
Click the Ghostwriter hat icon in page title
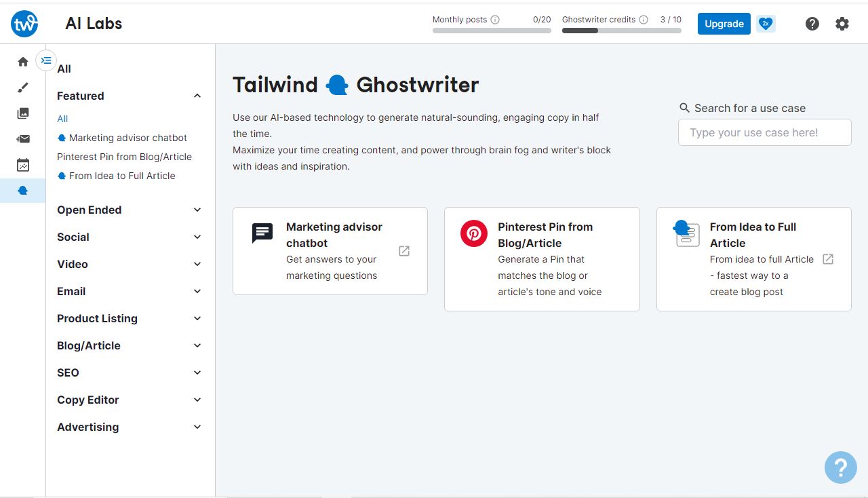coord(337,85)
